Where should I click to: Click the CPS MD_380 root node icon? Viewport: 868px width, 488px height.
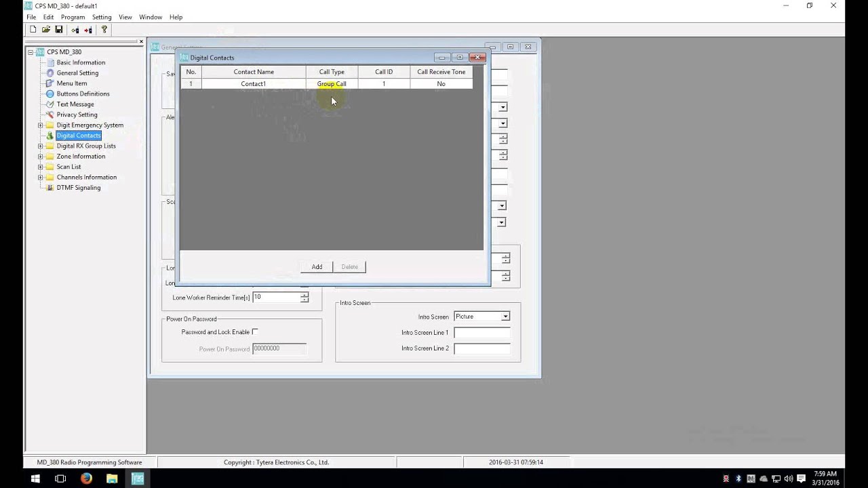(x=40, y=52)
